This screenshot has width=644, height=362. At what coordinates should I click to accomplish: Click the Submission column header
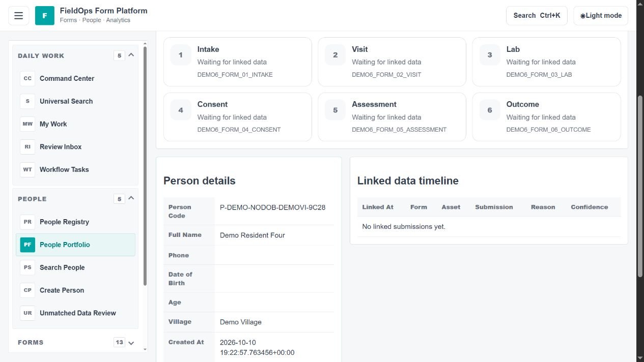(x=494, y=207)
